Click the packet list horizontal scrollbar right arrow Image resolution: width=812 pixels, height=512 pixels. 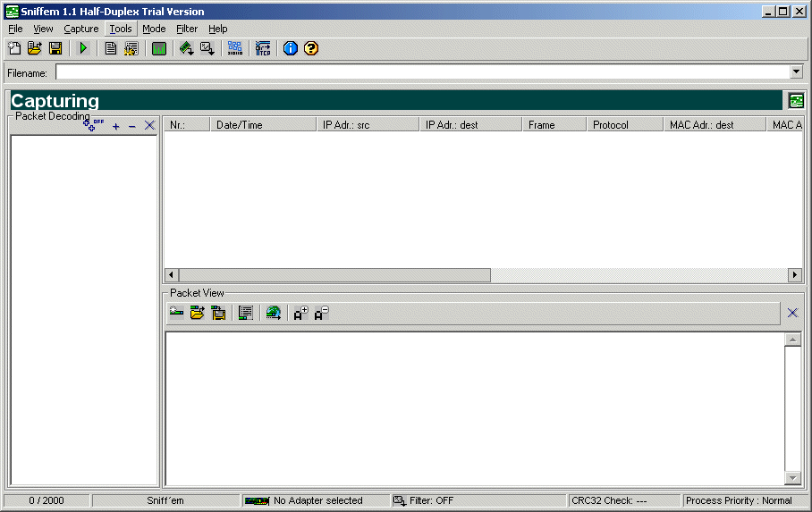tap(795, 275)
